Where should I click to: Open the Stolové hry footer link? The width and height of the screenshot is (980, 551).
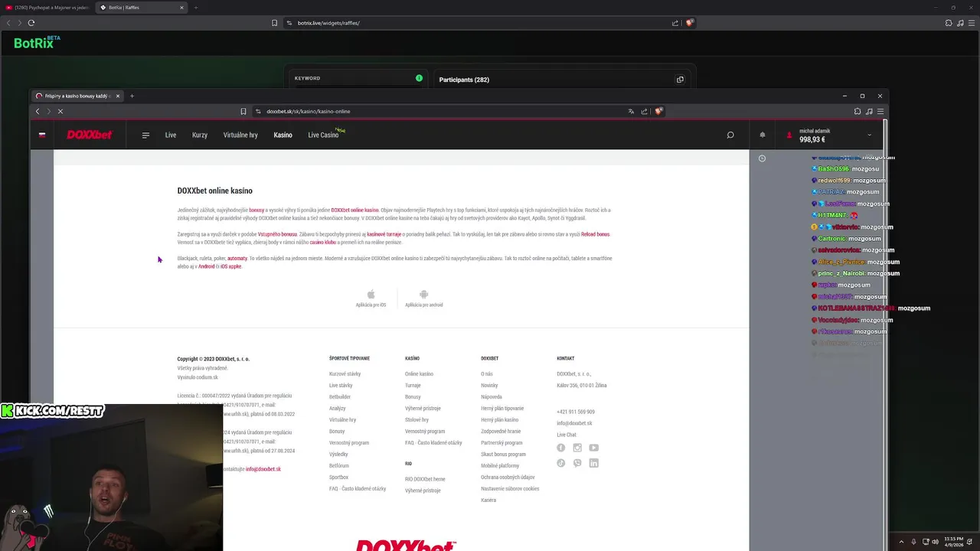(416, 420)
